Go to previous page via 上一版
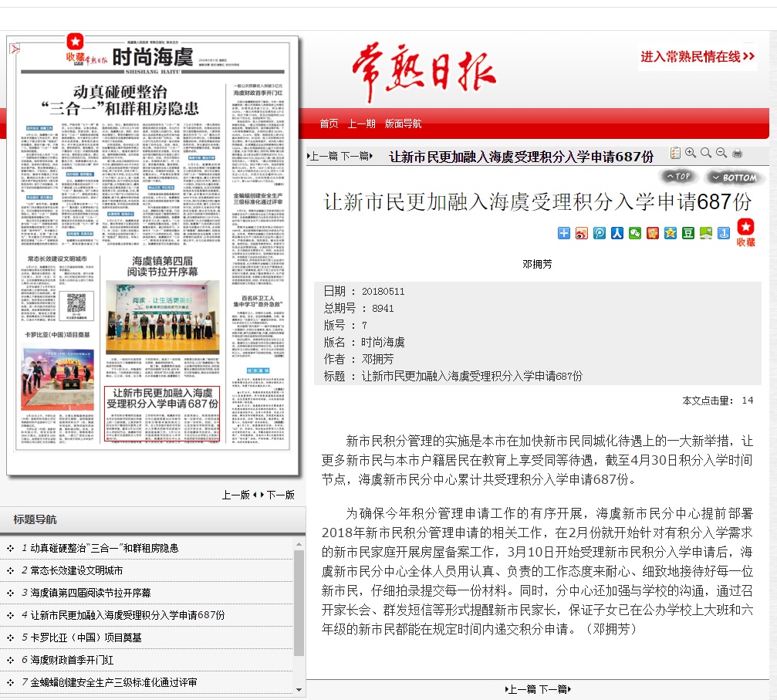This screenshot has height=700, width=777. tap(236, 495)
